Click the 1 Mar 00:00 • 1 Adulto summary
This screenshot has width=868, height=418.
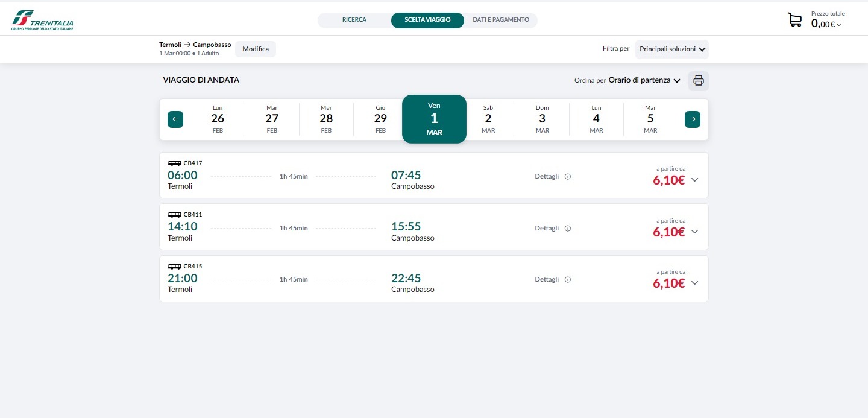[189, 54]
